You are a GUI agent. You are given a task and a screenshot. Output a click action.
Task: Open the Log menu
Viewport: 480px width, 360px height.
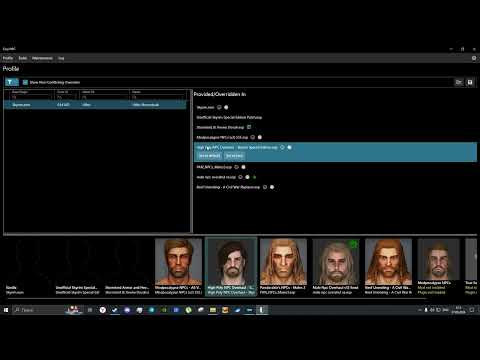[x=61, y=58]
